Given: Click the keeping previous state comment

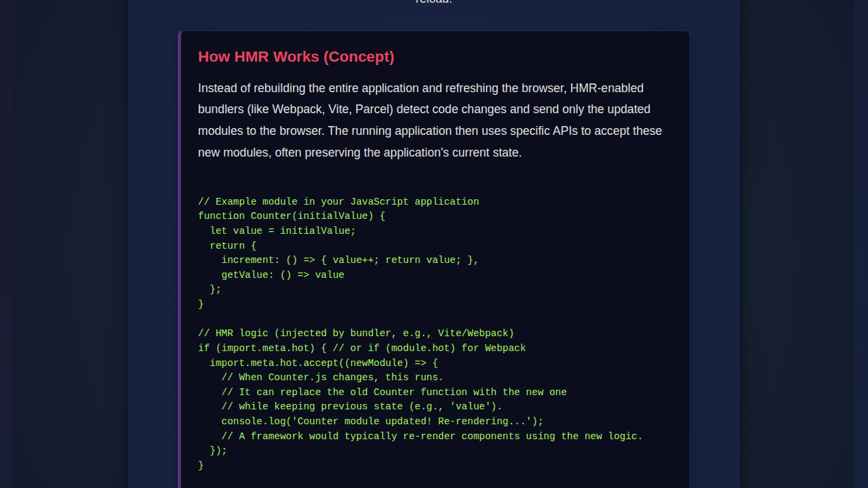Looking at the screenshot, I should (x=361, y=406).
